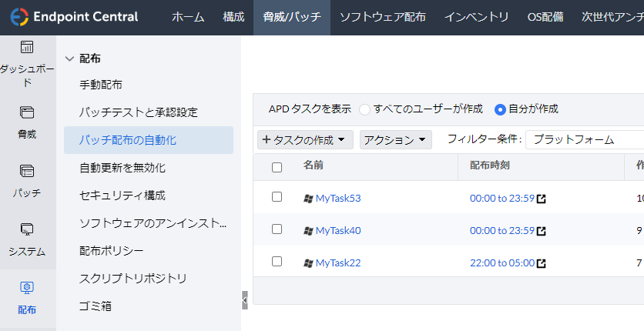Switch to the ソフトウェア配布 tab
The width and height of the screenshot is (644, 331).
382,17
